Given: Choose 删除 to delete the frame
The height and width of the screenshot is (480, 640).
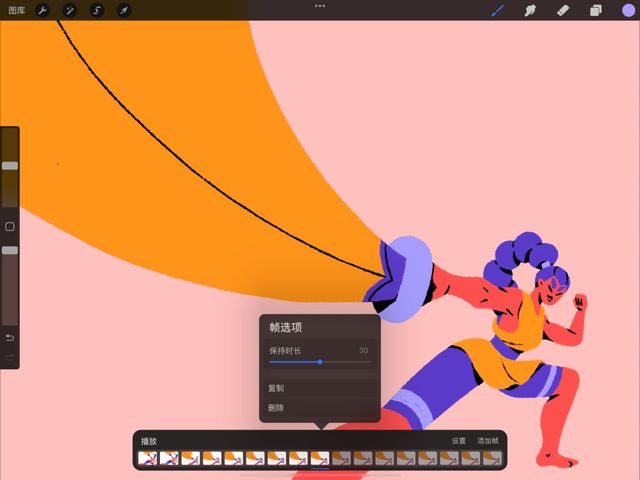Looking at the screenshot, I should pos(320,408).
